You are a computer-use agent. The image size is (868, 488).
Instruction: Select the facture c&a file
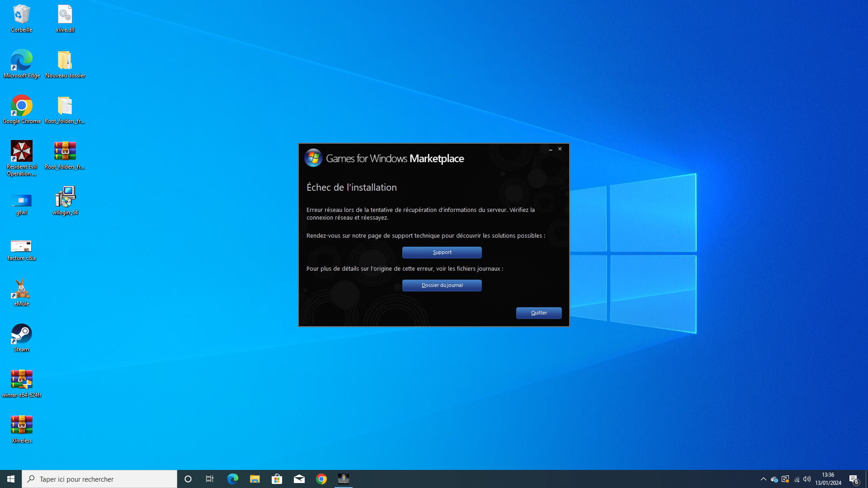pos(21,250)
